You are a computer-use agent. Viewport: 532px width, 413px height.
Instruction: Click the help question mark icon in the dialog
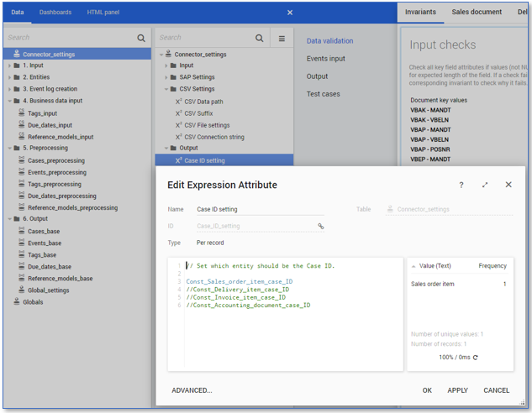pos(461,185)
